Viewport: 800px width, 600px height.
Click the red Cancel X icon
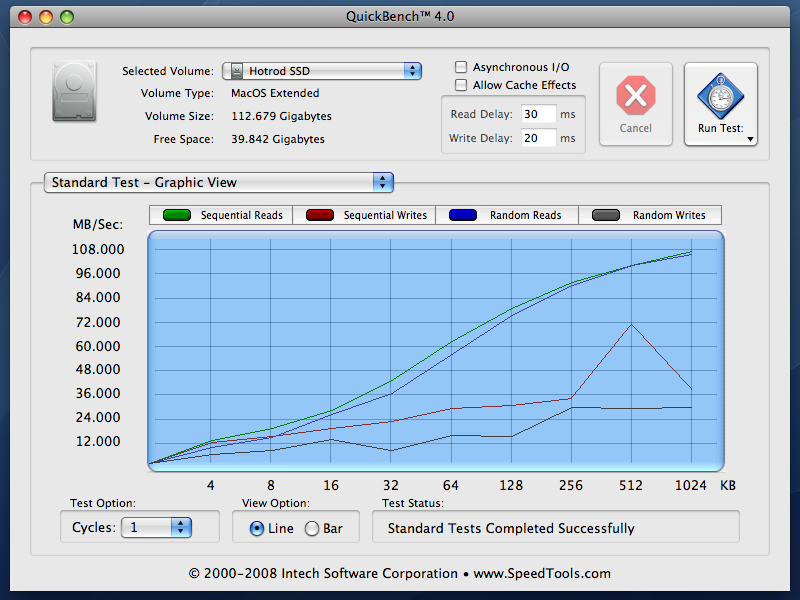[635, 95]
